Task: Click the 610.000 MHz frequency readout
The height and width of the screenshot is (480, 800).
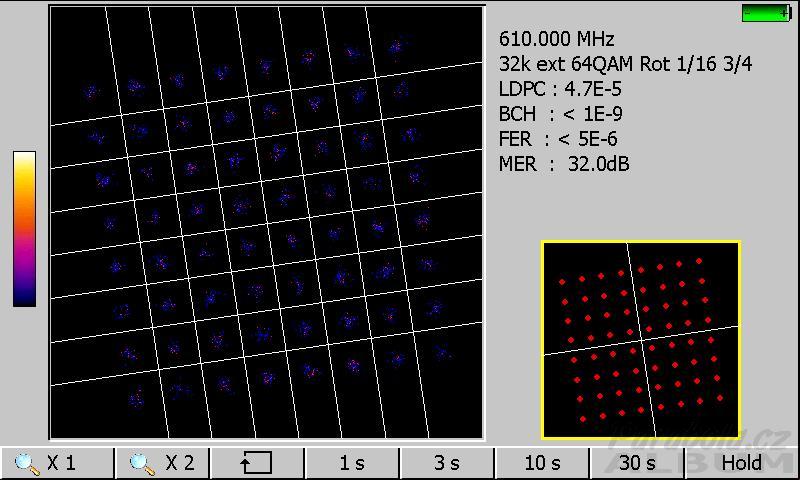Action: coord(557,39)
